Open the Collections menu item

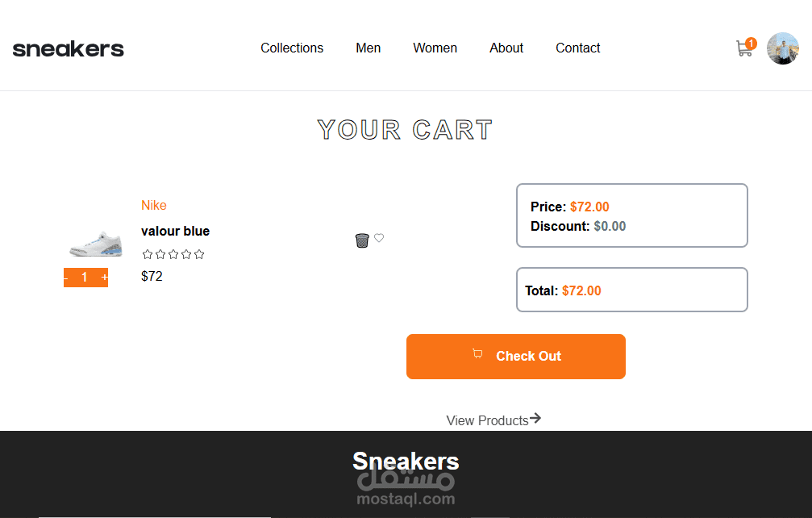pos(292,48)
